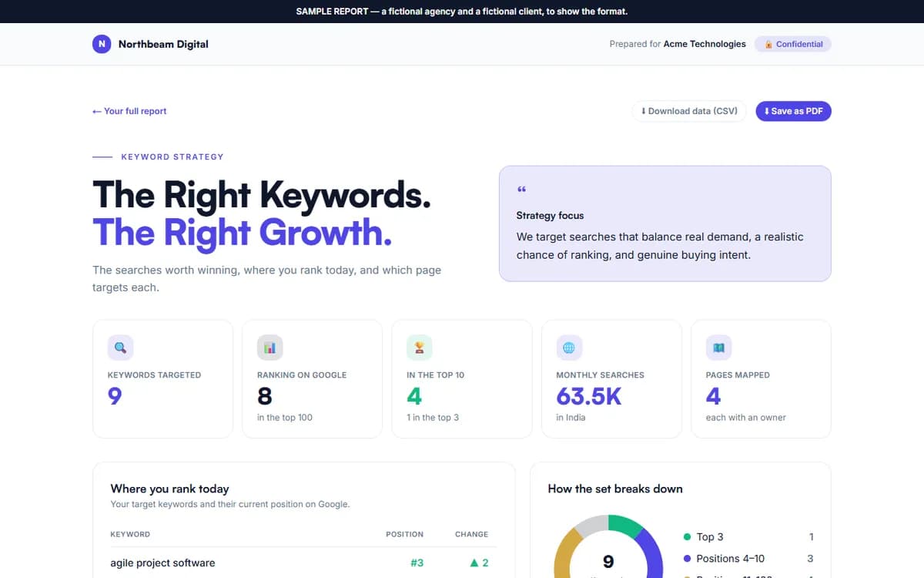The width and height of the screenshot is (924, 578).
Task: Click the Positions 4–10 legend entry
Action: pyautogui.click(x=748, y=558)
